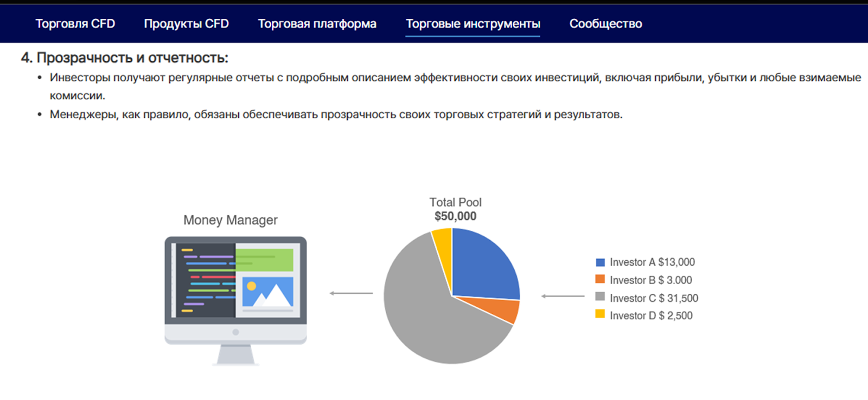Click the bullet starting "Менеджеры, как правило"
868x400 pixels.
click(x=336, y=114)
